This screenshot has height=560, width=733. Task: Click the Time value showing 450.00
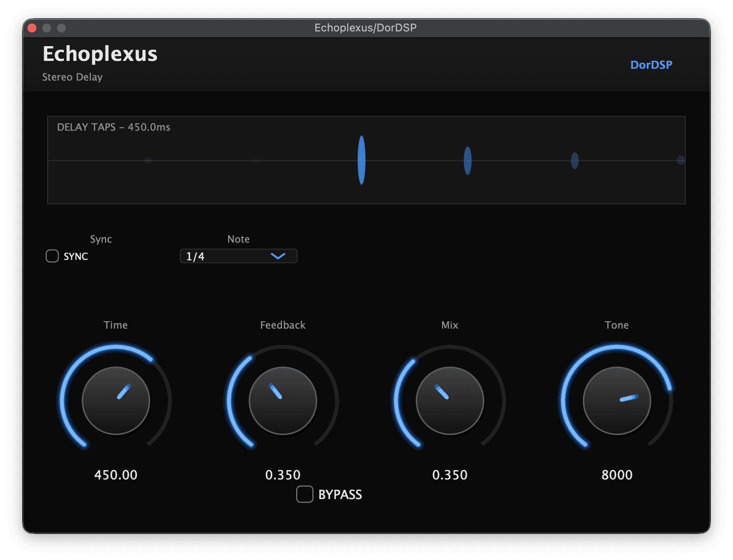tap(115, 475)
